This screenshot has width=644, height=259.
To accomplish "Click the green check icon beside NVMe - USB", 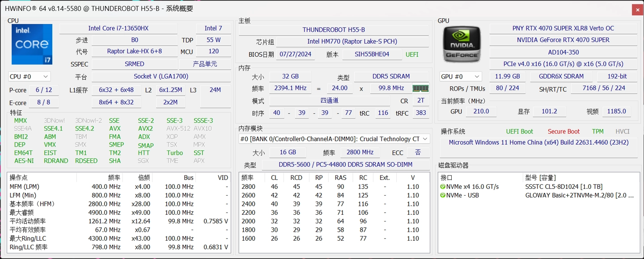I will pos(443,195).
